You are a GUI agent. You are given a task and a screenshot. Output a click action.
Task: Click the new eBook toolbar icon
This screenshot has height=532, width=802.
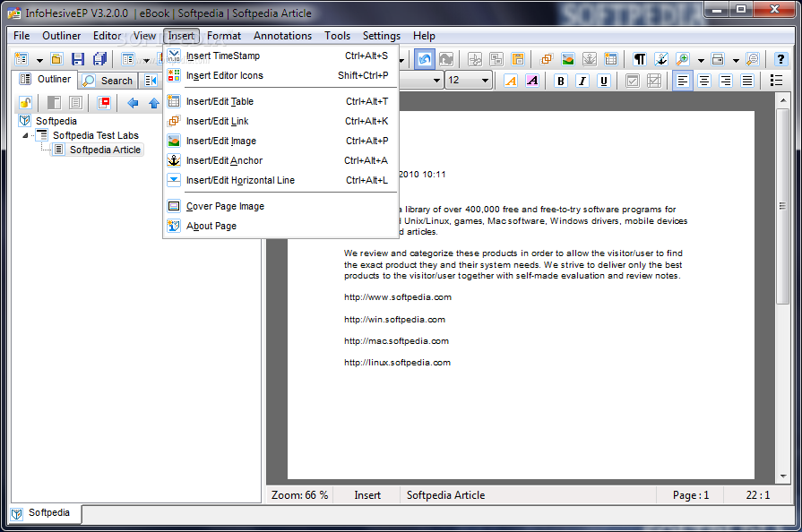pos(22,59)
